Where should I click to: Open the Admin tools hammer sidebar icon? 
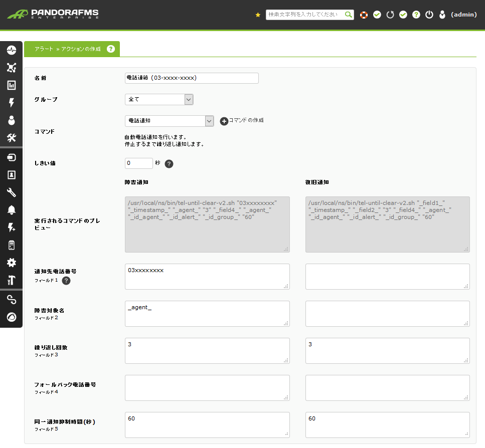click(12, 280)
